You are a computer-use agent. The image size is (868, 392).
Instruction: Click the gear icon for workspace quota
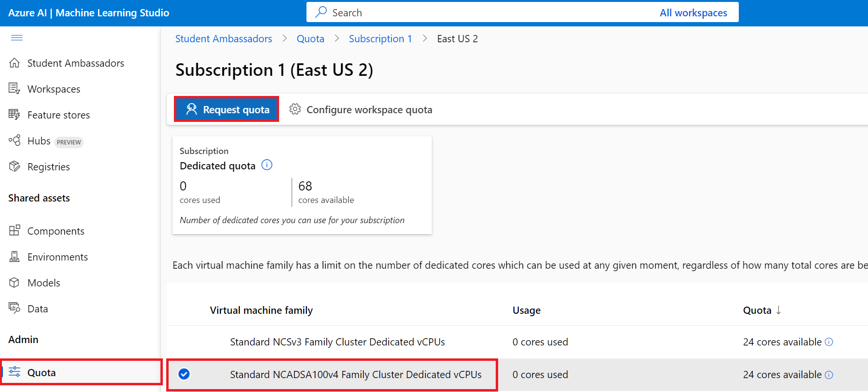(295, 109)
